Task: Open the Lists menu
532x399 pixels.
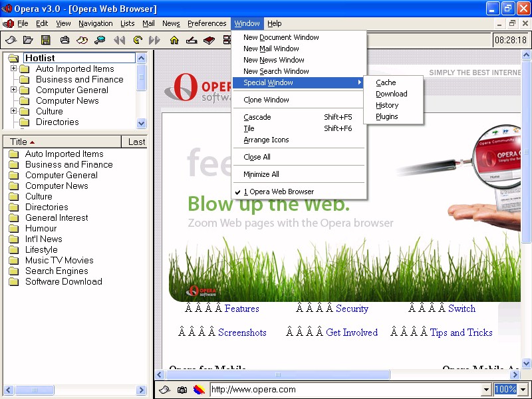Action: pos(127,23)
